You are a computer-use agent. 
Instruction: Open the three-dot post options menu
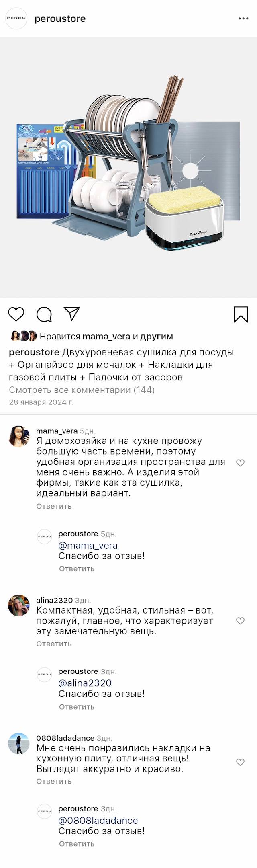[x=243, y=19]
